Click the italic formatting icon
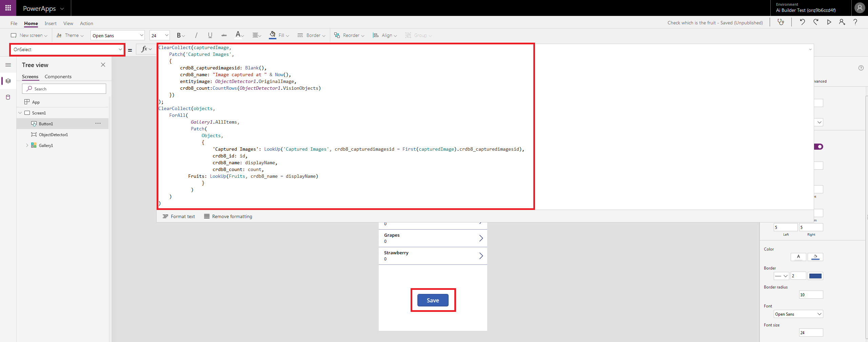Image resolution: width=868 pixels, height=342 pixels. [x=196, y=35]
